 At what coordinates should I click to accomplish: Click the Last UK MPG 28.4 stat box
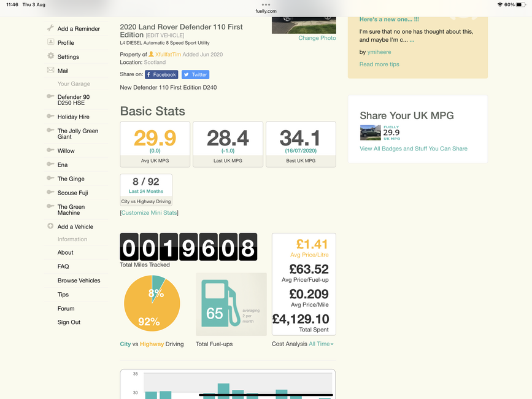click(228, 144)
